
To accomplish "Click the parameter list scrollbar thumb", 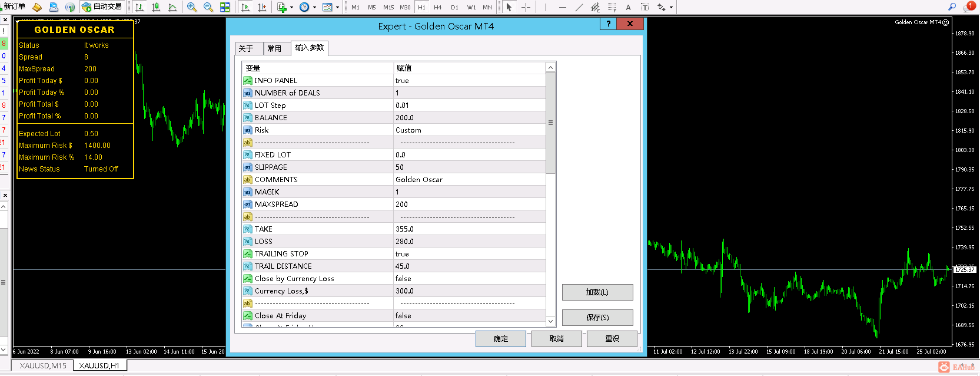I will coord(550,123).
